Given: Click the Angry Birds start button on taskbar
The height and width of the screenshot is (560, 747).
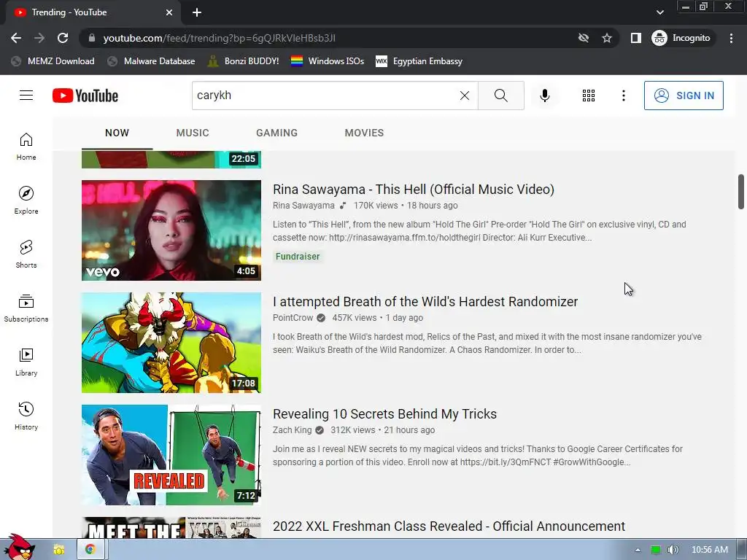Looking at the screenshot, I should coord(18,547).
